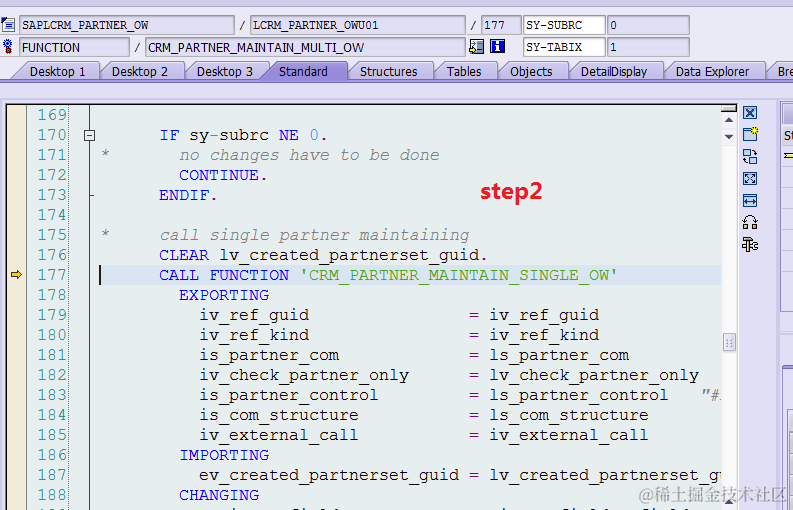The height and width of the screenshot is (510, 793).
Task: Collapse the IF block at line 170
Action: click(90, 135)
